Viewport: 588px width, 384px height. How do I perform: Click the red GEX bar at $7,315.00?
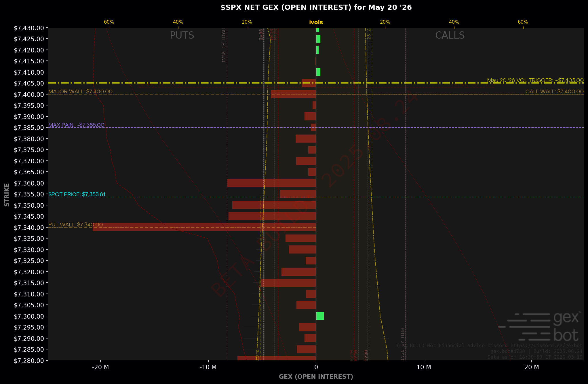click(288, 283)
